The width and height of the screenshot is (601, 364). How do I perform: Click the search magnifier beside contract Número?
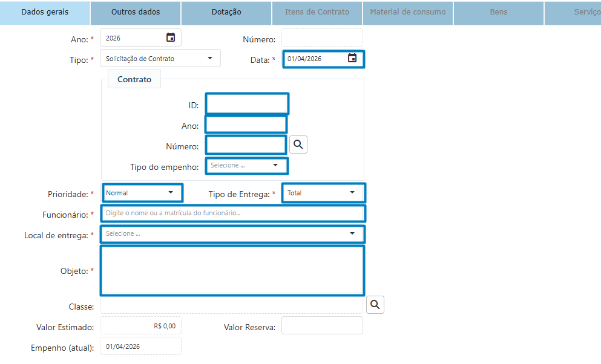pos(298,145)
